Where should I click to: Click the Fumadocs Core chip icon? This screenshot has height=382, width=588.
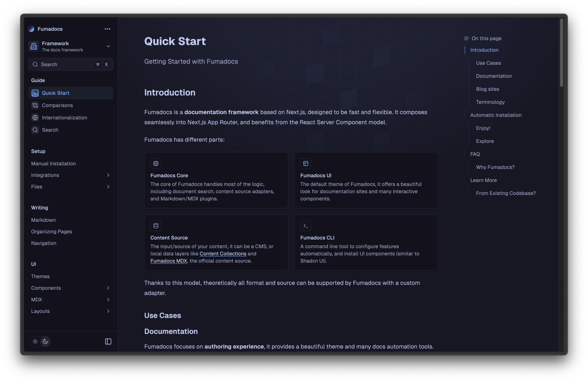156,164
